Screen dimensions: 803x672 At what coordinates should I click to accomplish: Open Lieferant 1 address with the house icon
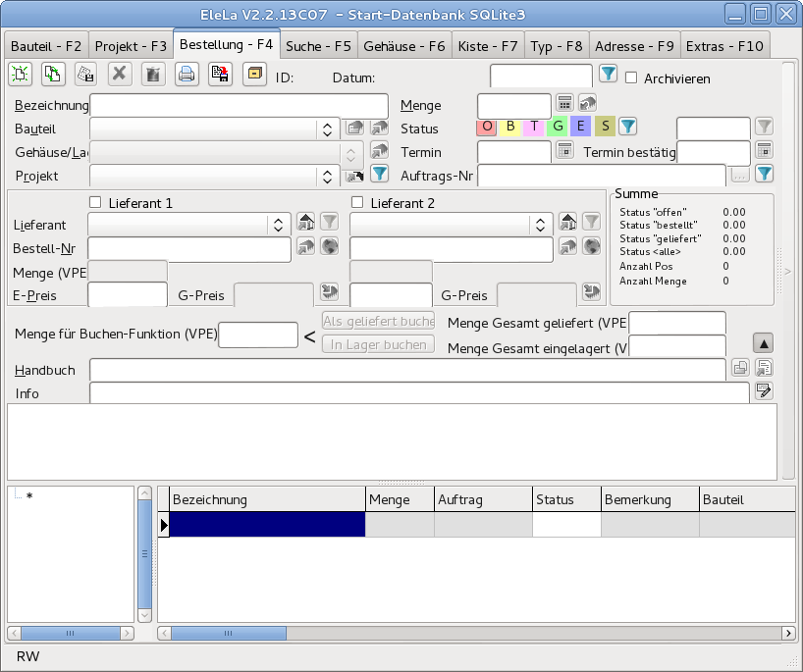(x=305, y=222)
